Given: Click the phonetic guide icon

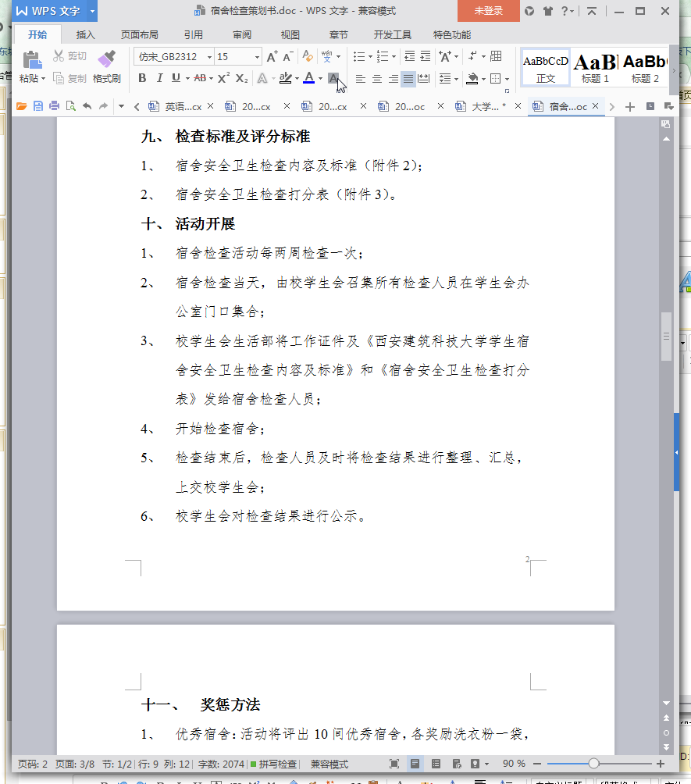Looking at the screenshot, I should [x=327, y=56].
